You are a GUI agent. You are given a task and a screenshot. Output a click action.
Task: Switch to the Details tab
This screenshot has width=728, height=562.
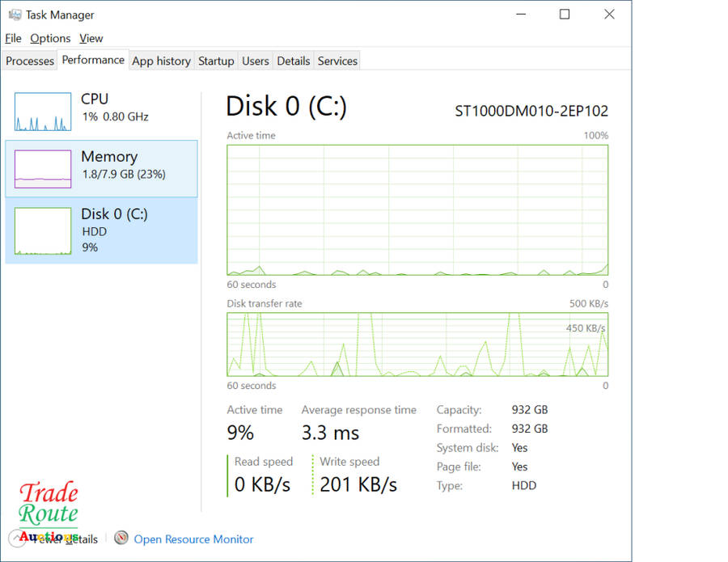tap(293, 61)
